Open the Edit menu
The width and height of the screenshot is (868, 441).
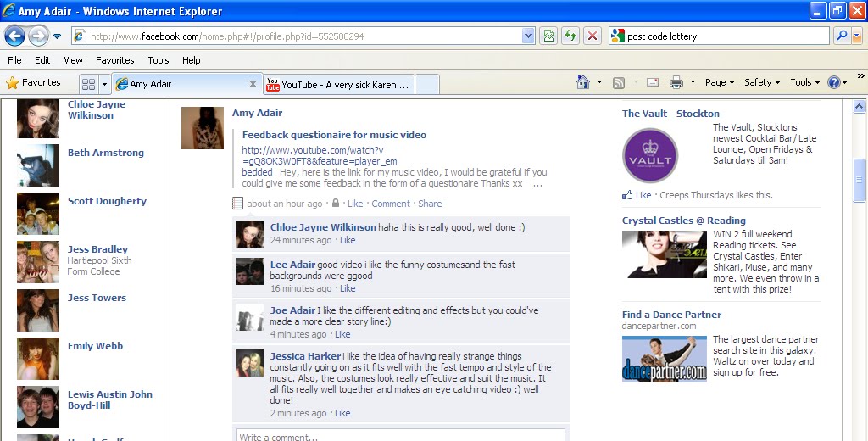42,60
